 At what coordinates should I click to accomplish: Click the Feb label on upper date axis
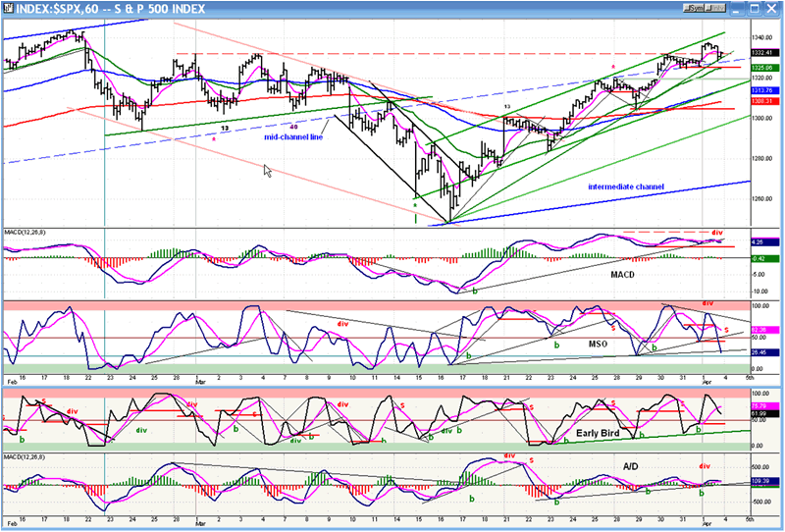pyautogui.click(x=12, y=381)
